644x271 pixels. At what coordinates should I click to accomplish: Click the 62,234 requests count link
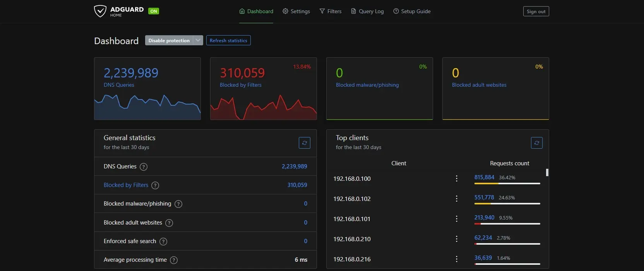[x=483, y=238]
